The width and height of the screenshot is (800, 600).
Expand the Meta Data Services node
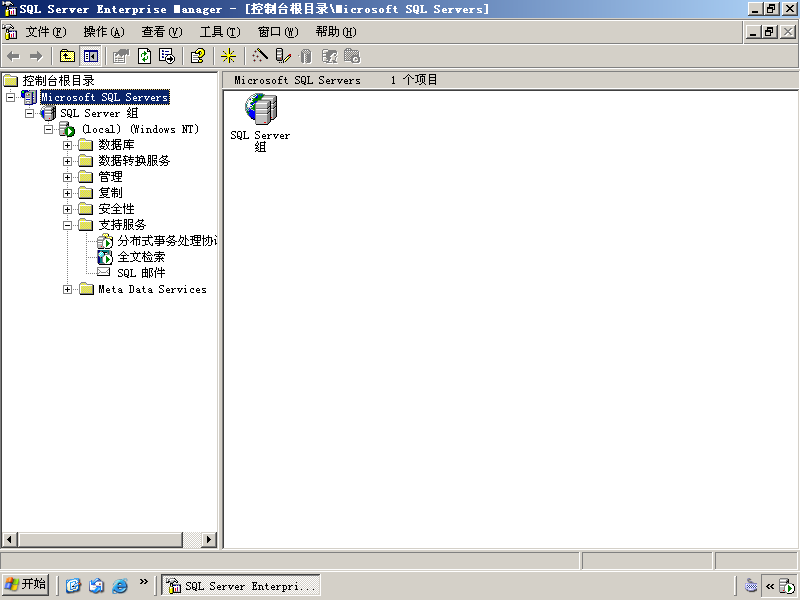67,289
